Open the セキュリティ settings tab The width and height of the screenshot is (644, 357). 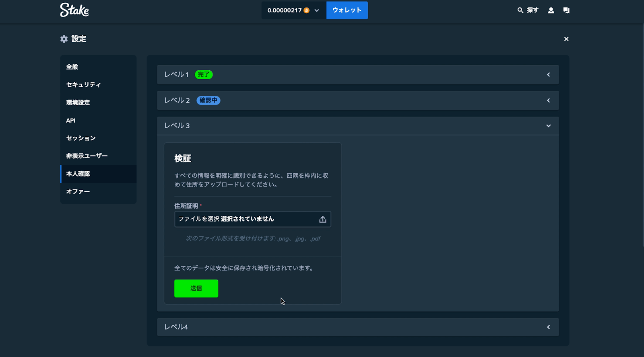98,84
